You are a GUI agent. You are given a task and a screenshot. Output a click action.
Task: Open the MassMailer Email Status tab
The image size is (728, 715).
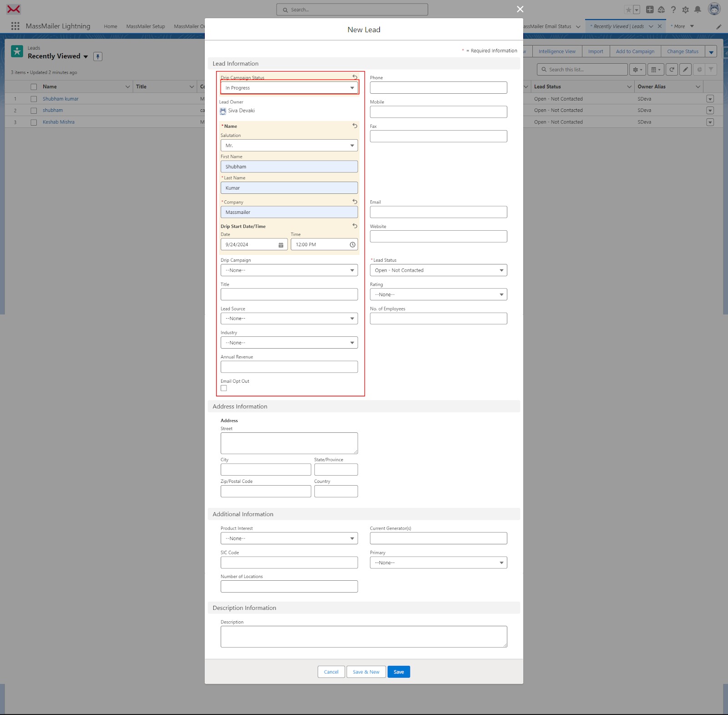click(547, 26)
